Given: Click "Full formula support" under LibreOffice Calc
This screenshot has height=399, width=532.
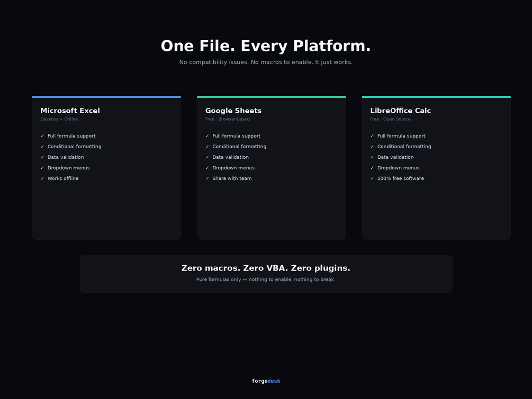Looking at the screenshot, I should tap(401, 135).
